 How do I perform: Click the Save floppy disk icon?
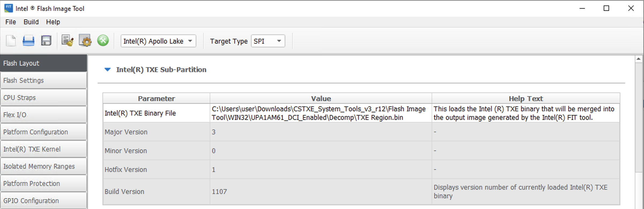46,41
